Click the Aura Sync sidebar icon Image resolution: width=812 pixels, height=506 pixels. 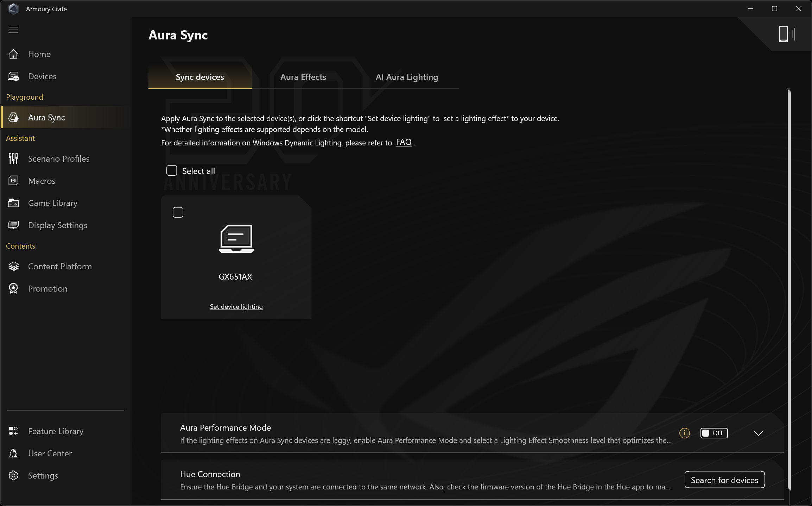pos(13,117)
